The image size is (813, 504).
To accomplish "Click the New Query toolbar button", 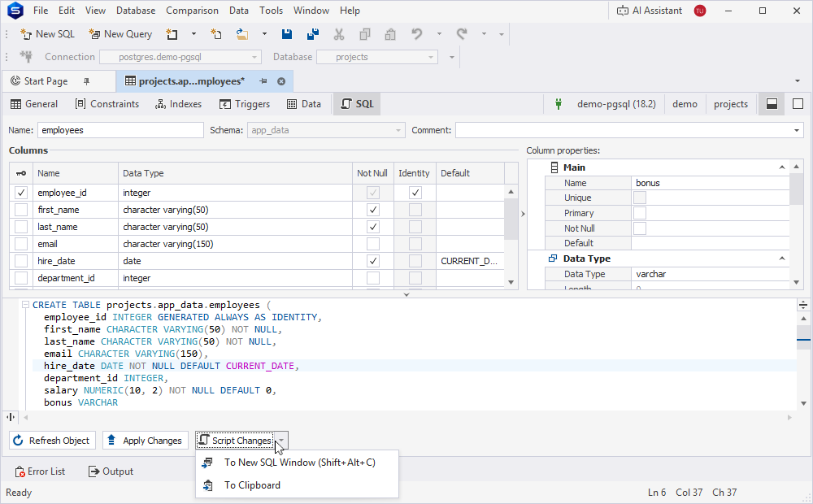I will click(x=120, y=34).
